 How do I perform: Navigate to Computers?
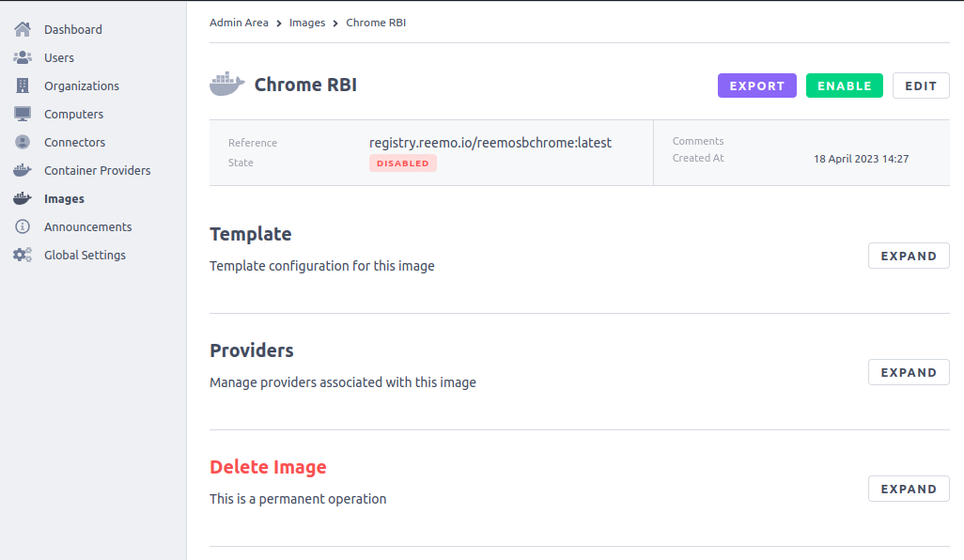pyautogui.click(x=74, y=115)
